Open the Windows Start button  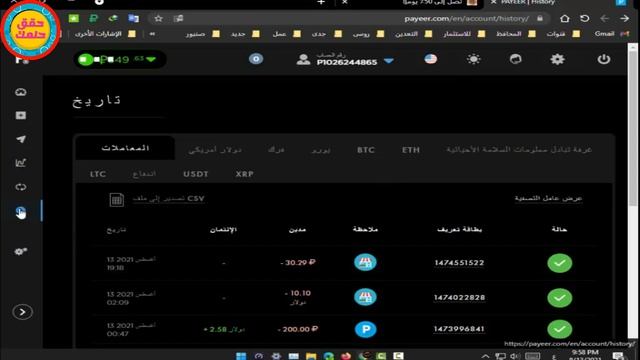point(241,356)
